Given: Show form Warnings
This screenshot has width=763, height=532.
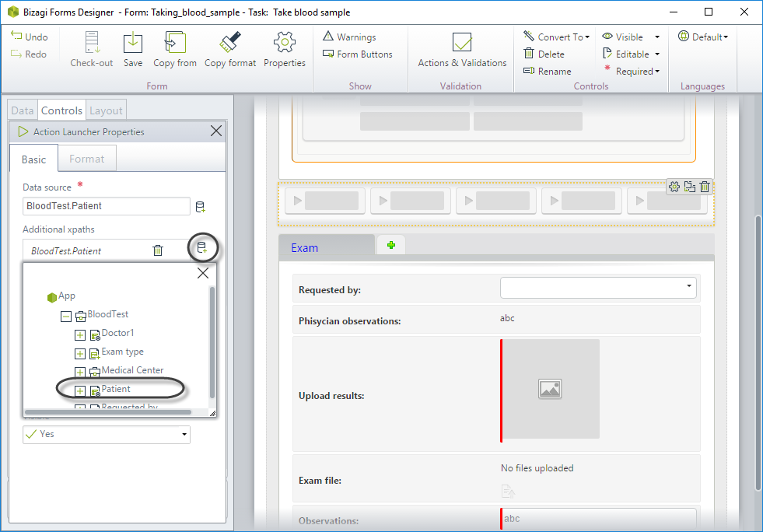Looking at the screenshot, I should point(349,37).
